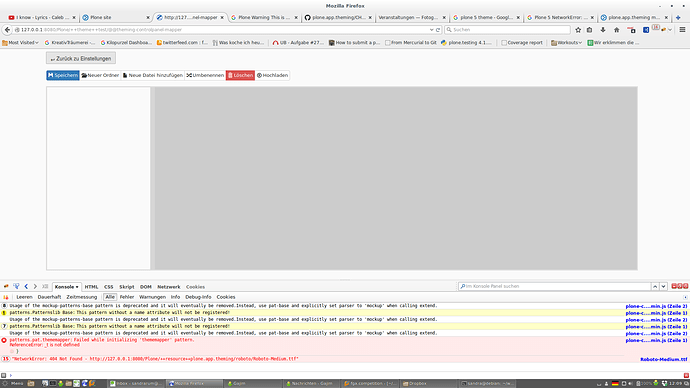690x388 pixels.
Task: Reload the page via address bar icon
Action: click(438, 30)
